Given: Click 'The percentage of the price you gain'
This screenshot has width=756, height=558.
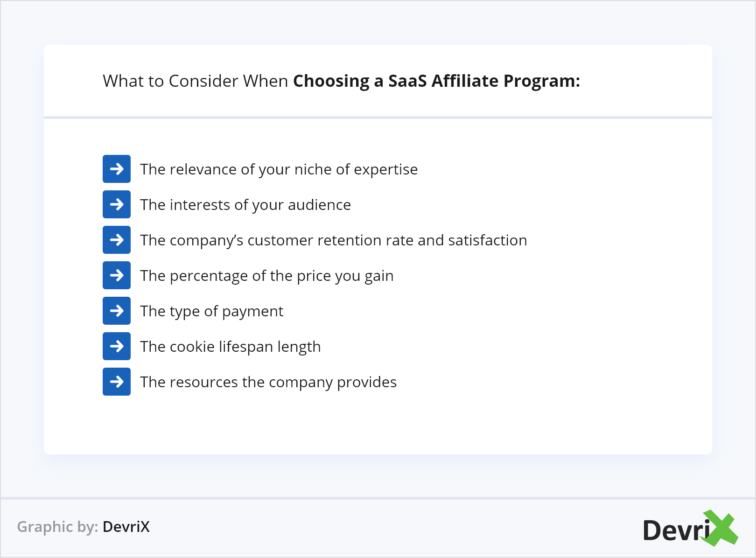Looking at the screenshot, I should (266, 276).
